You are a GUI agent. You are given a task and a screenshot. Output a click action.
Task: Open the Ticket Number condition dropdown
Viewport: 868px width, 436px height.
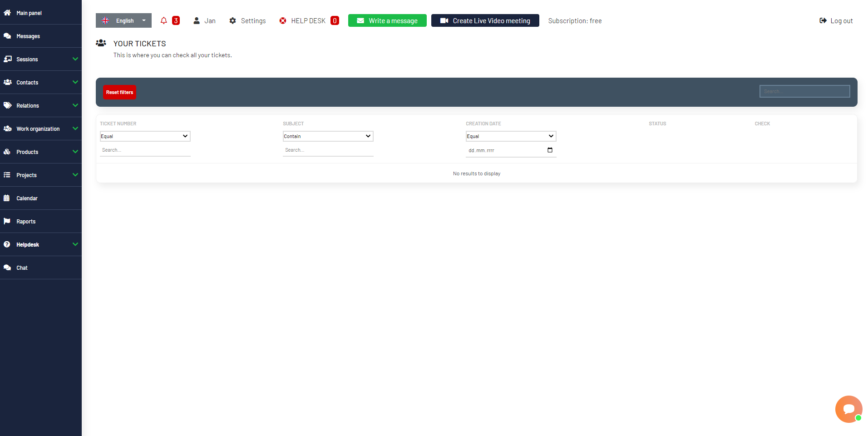pyautogui.click(x=145, y=136)
